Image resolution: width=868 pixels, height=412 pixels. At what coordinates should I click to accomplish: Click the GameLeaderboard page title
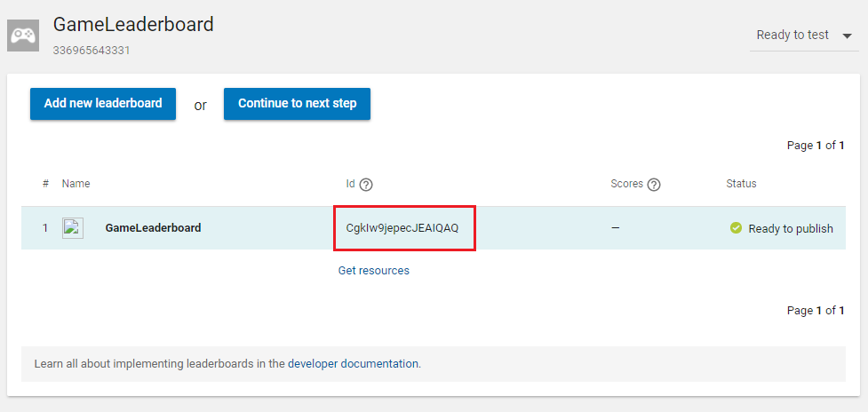click(x=133, y=25)
